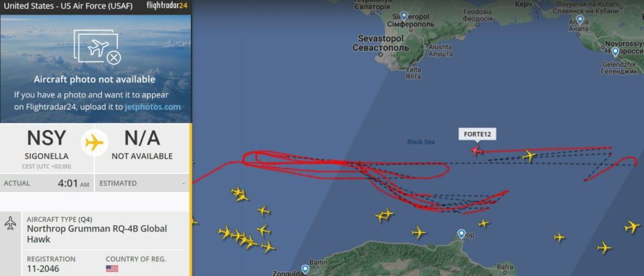Click the Novorossiysk airport pin marker
This screenshot has height=276, width=644.
615,51
